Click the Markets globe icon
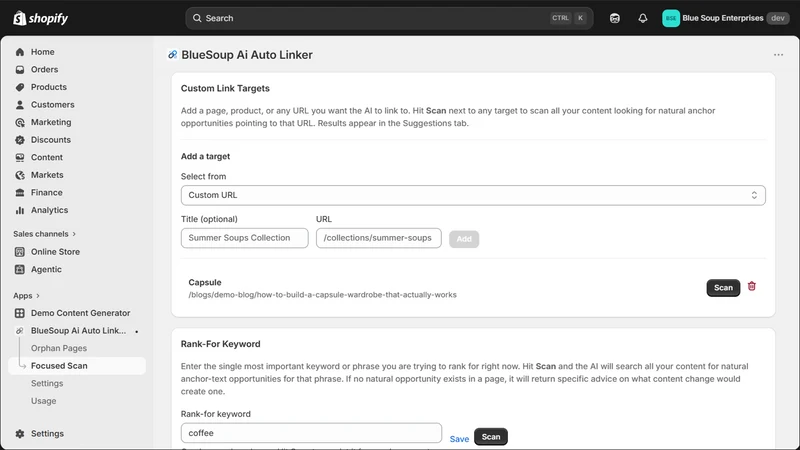The height and width of the screenshot is (450, 800). pyautogui.click(x=20, y=175)
